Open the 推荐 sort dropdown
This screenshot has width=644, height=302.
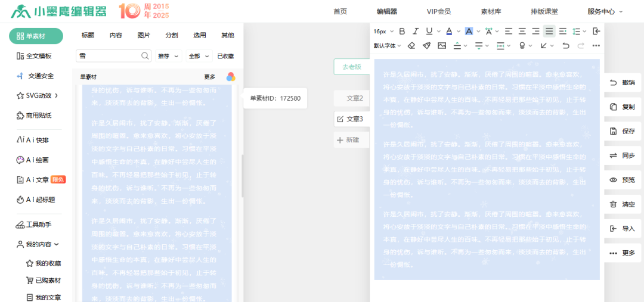168,56
